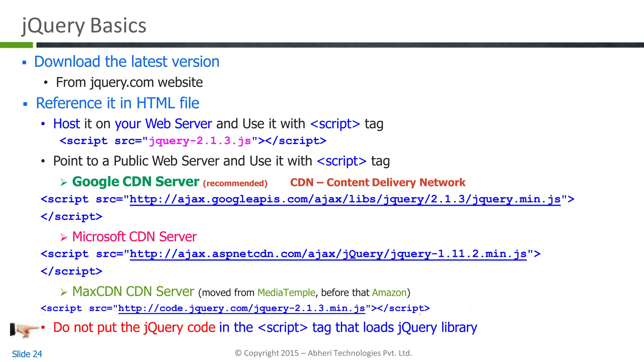Click the 'Amazon' green word
This screenshot has height=362, width=644.
389,293
